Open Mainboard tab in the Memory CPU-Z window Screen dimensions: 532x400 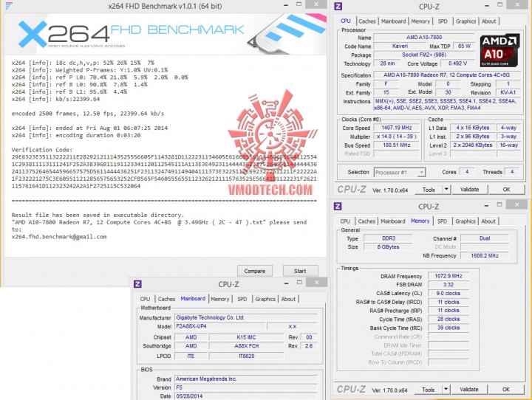(393, 221)
